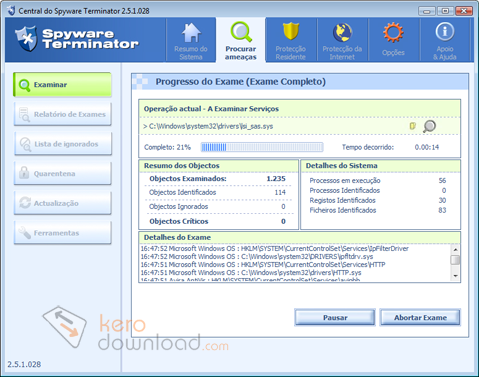
Task: Click the scrollbar thumb in exam details log
Action: tap(455, 260)
